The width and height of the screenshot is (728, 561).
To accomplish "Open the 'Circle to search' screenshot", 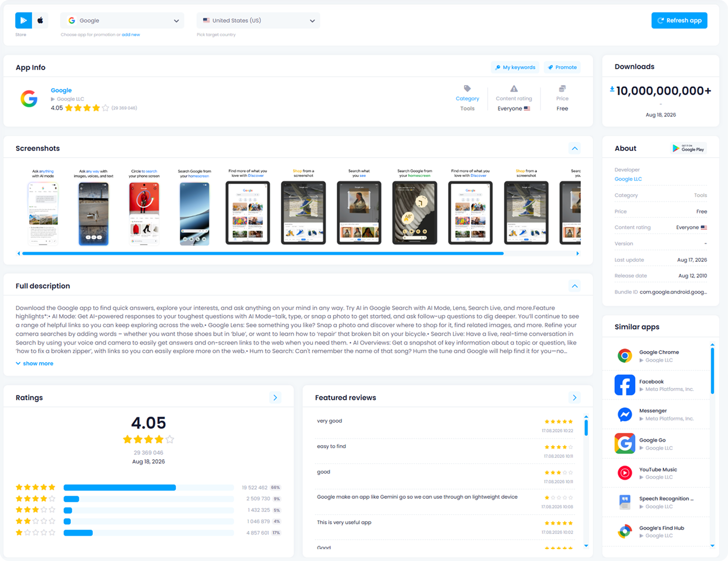I will click(144, 207).
